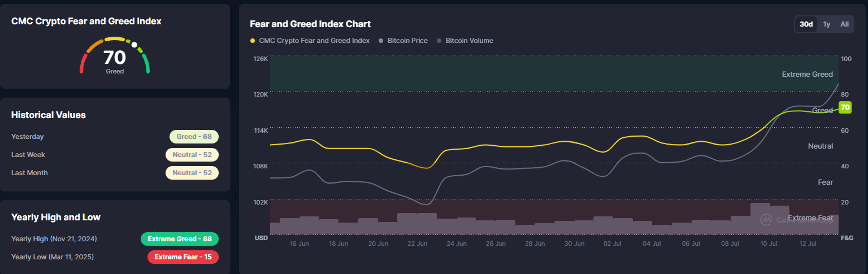This screenshot has width=868, height=274.
Task: Click the 102K price axis label
Action: click(261, 202)
